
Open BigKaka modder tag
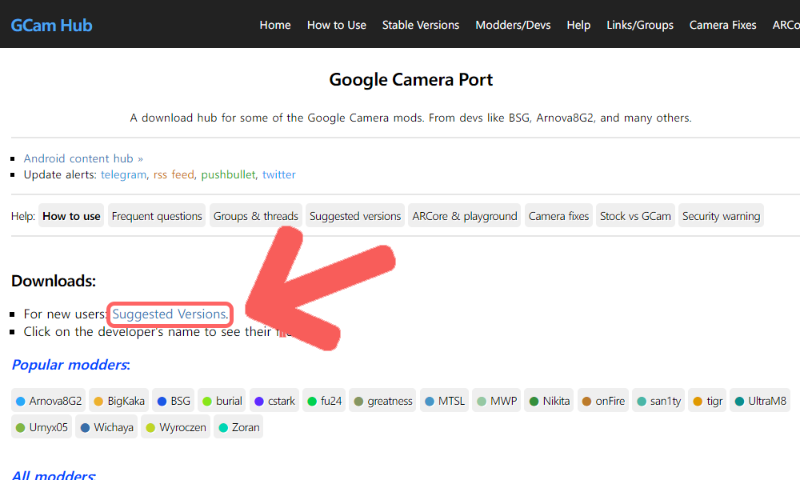119,401
